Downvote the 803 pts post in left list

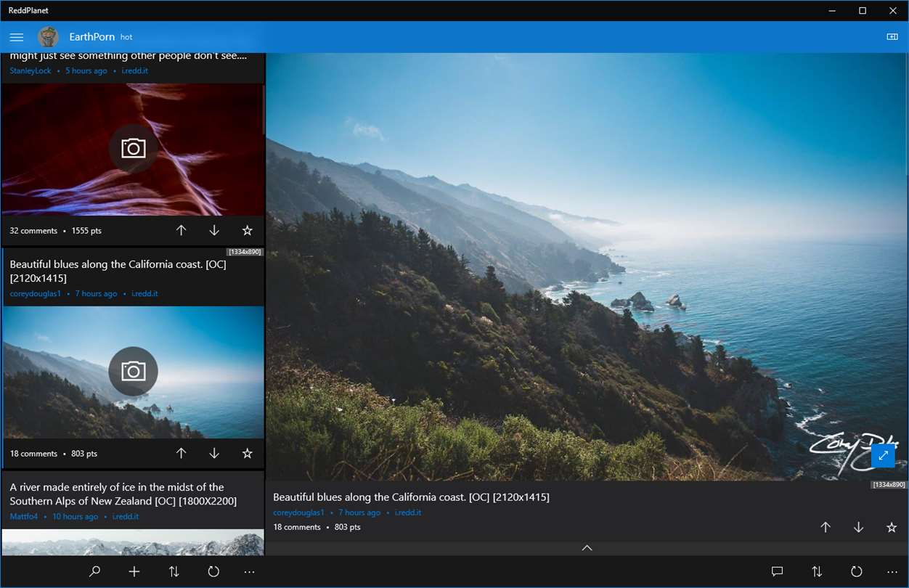214,453
